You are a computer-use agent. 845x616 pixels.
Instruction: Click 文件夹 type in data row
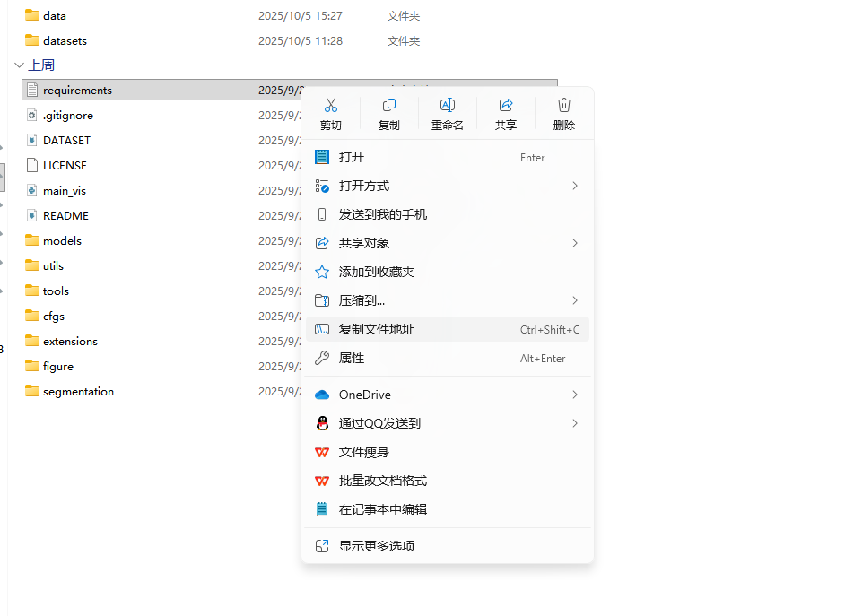404,15
